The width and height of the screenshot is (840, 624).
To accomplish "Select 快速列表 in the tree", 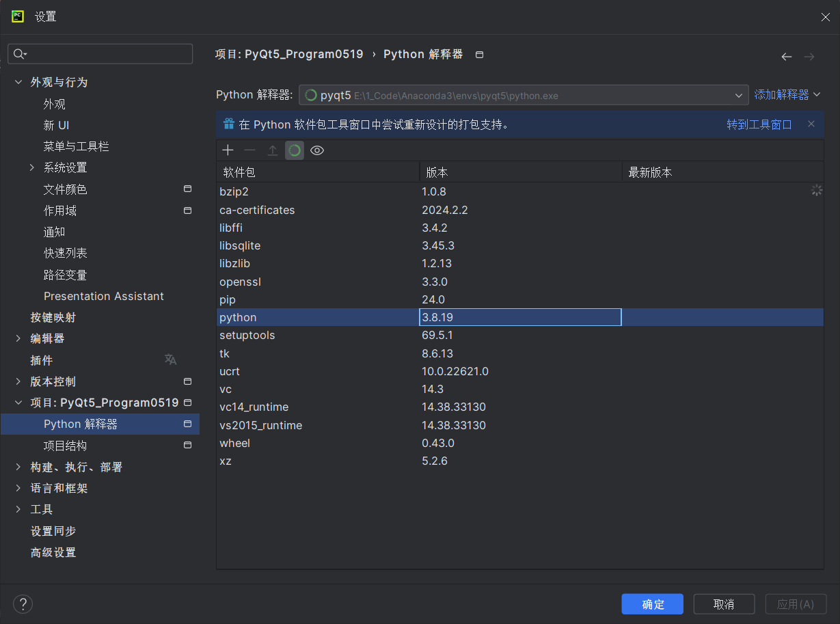I will point(66,253).
